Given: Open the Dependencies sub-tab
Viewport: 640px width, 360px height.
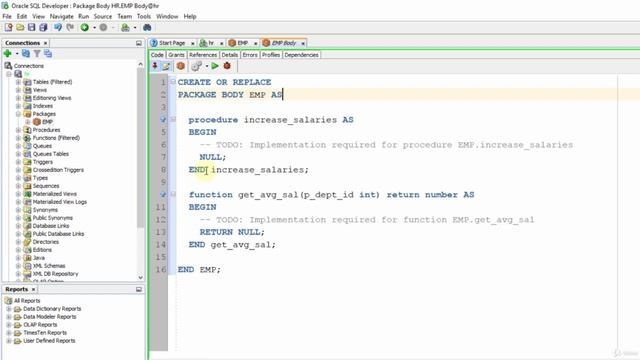Looking at the screenshot, I should pos(301,55).
